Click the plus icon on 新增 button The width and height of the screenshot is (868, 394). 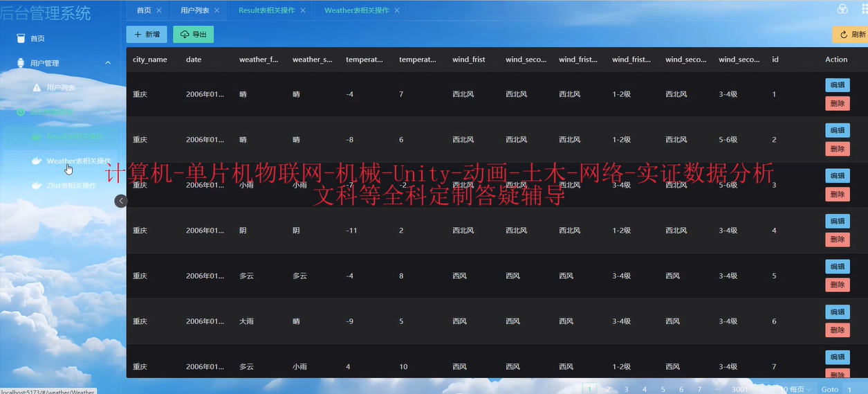138,34
